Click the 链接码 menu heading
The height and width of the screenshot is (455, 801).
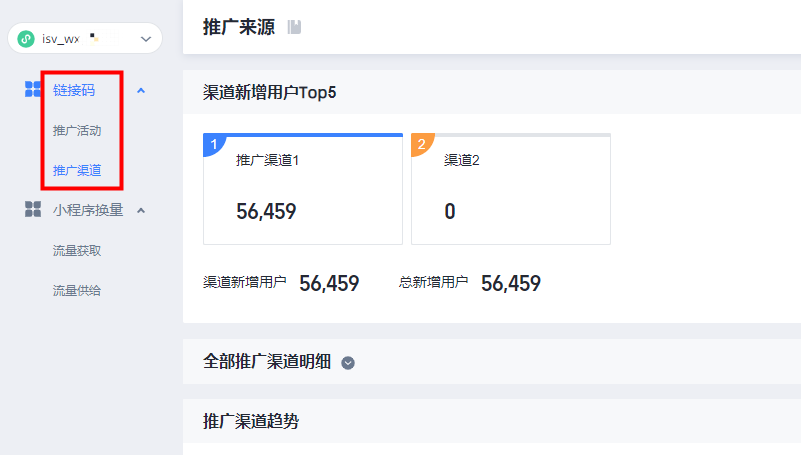[x=74, y=90]
